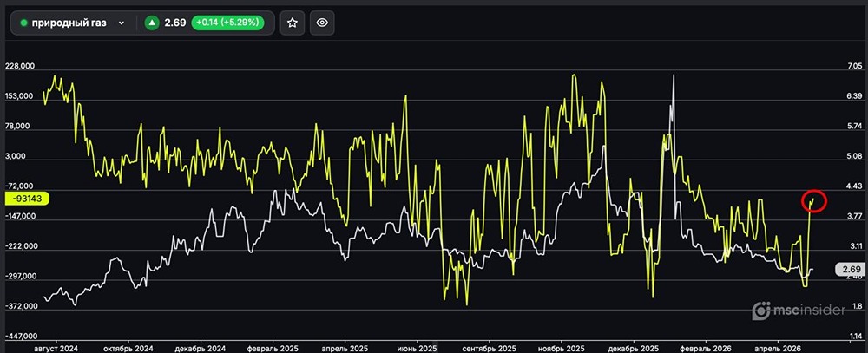Viewport: 868px width, 353px height.
Task: Click the +0.14 (+5.29%) change badge
Action: (x=229, y=23)
